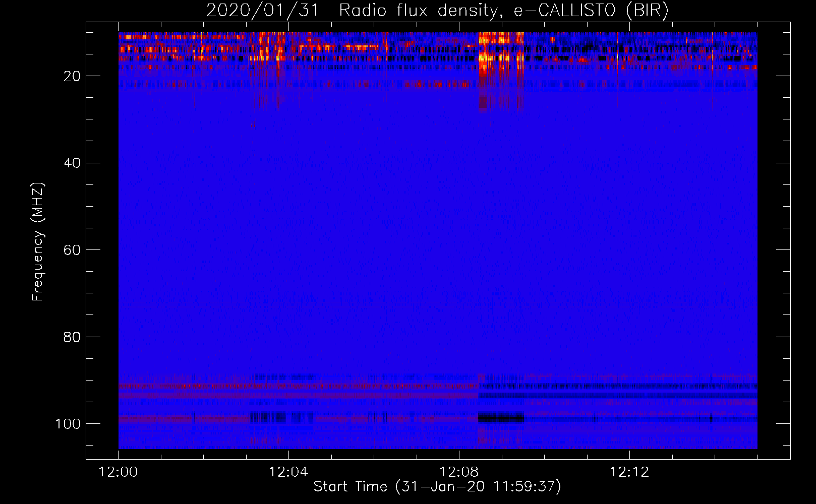Click the black band near 100 MHz at 12:08
Viewport: 816px width, 504px height.
pyautogui.click(x=501, y=417)
